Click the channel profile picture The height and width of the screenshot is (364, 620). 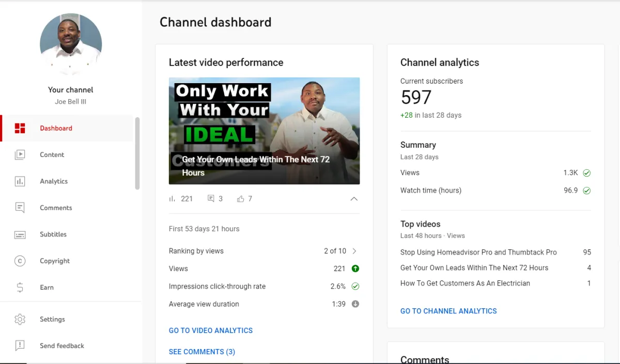[71, 44]
